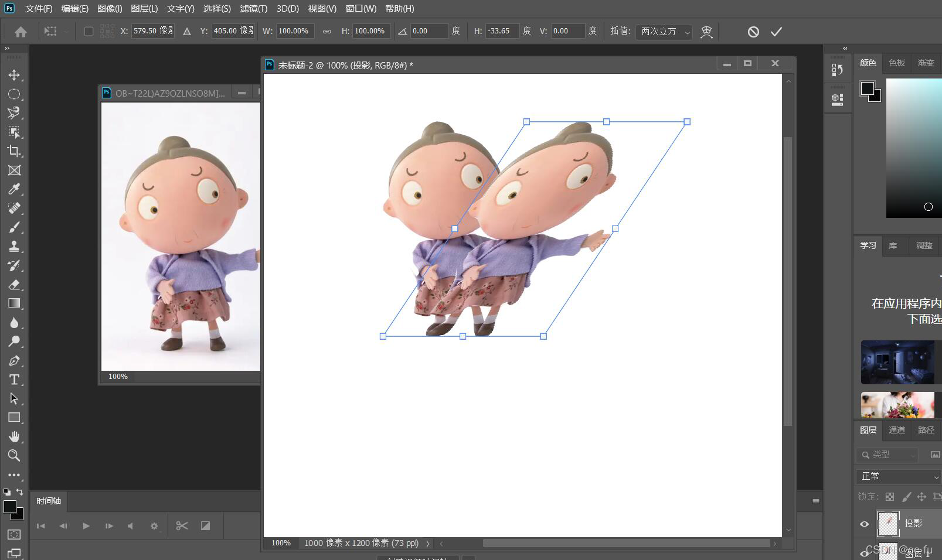Toggle maintain aspect ratio link
The width and height of the screenshot is (942, 560).
pyautogui.click(x=327, y=31)
